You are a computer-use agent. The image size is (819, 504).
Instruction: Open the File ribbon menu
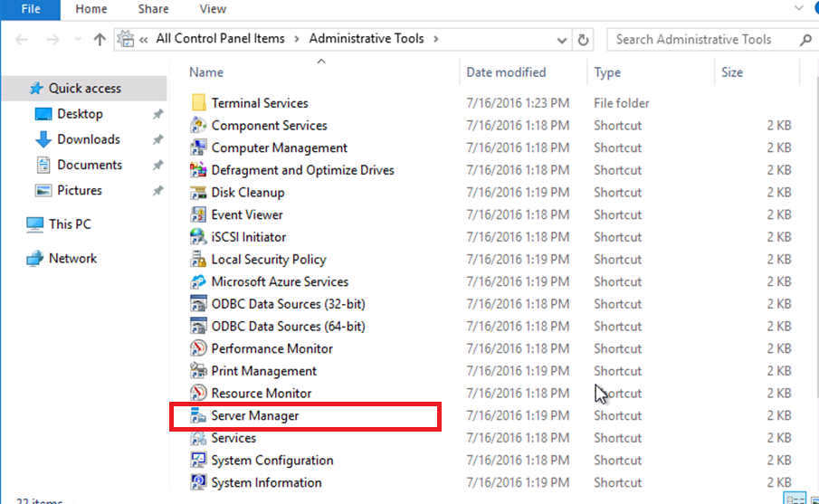pos(31,9)
